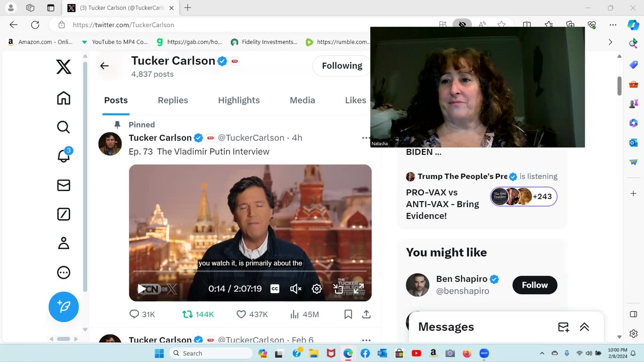Viewport: 644px width, 362px height.
Task: Like the pinned post showing 437K
Action: click(x=252, y=314)
